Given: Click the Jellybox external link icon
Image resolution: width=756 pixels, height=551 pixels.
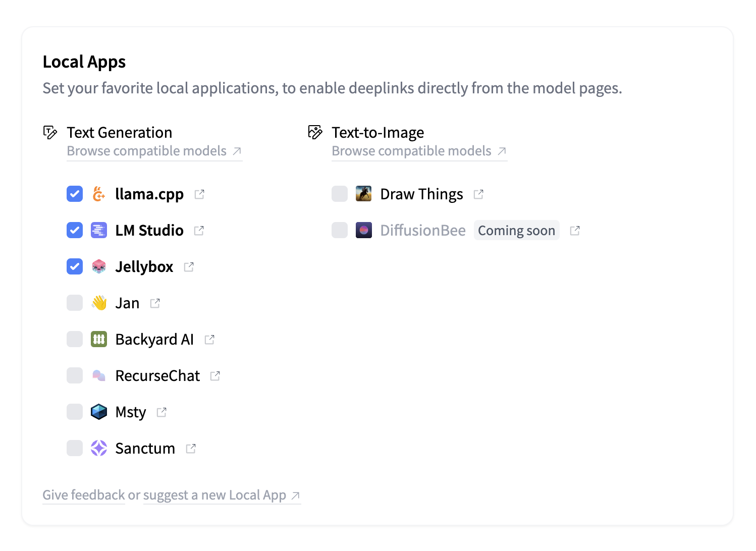Looking at the screenshot, I should click(x=189, y=267).
